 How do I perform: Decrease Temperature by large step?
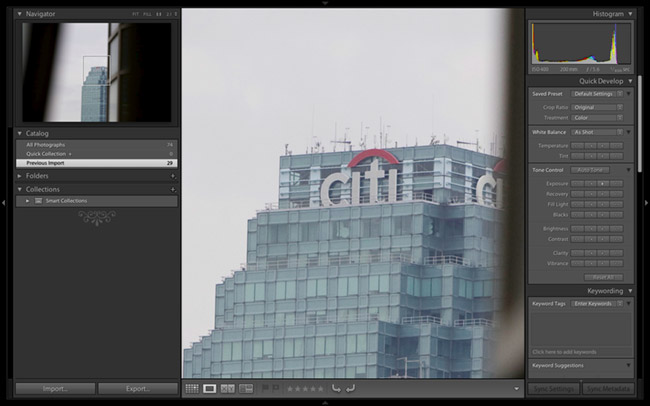click(x=577, y=146)
